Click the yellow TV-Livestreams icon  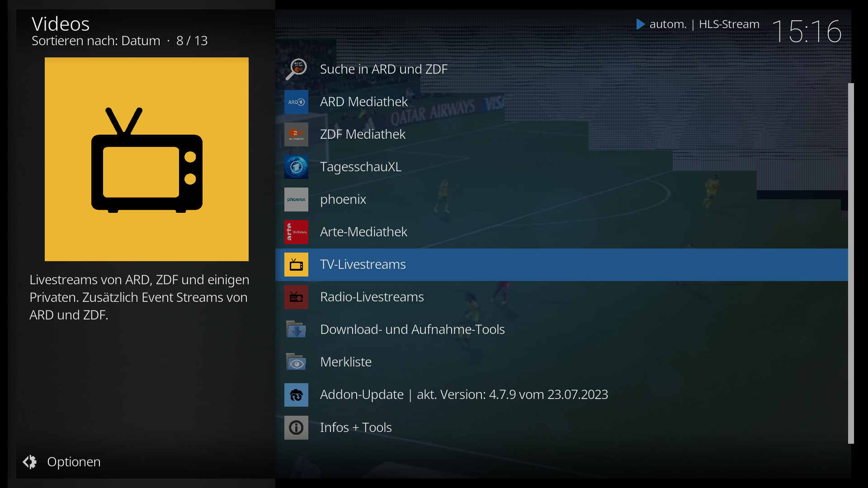click(296, 264)
